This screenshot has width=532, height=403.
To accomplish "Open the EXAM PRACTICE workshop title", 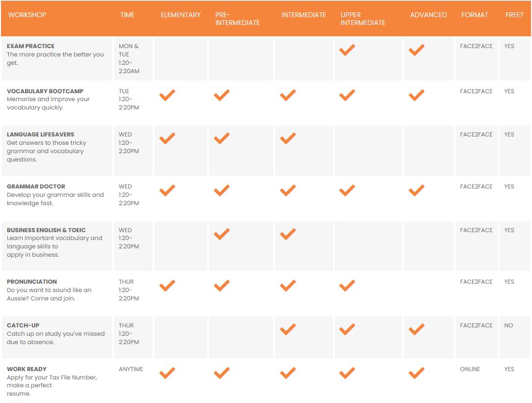I will tap(30, 46).
